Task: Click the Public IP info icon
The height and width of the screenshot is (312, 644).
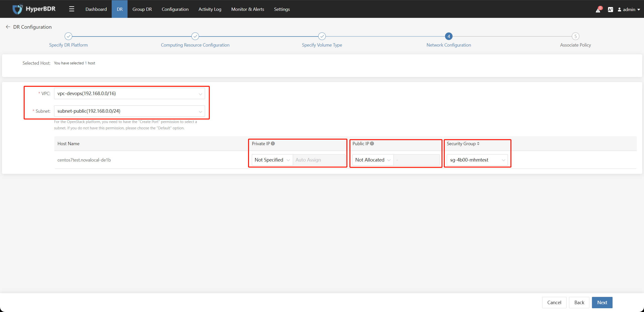Action: [x=372, y=143]
